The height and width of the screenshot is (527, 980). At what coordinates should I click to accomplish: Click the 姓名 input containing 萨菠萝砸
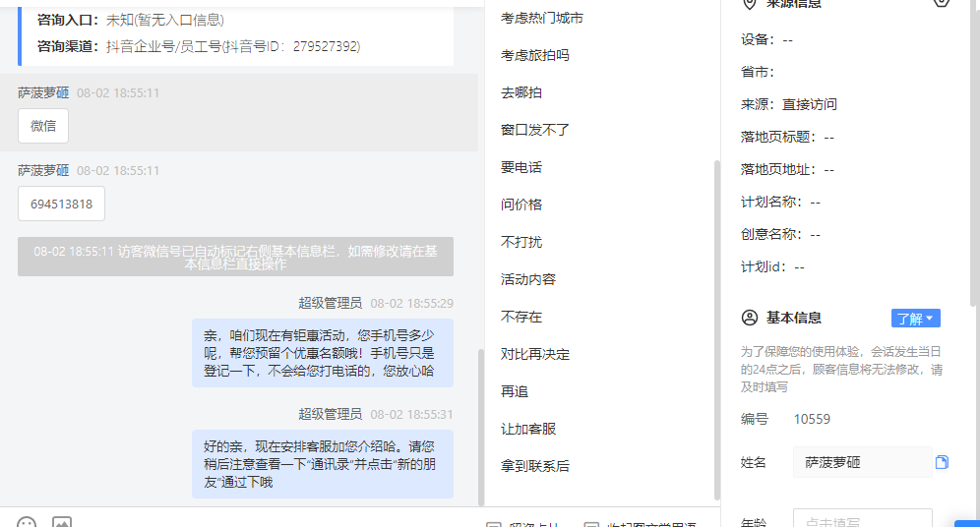pos(863,462)
